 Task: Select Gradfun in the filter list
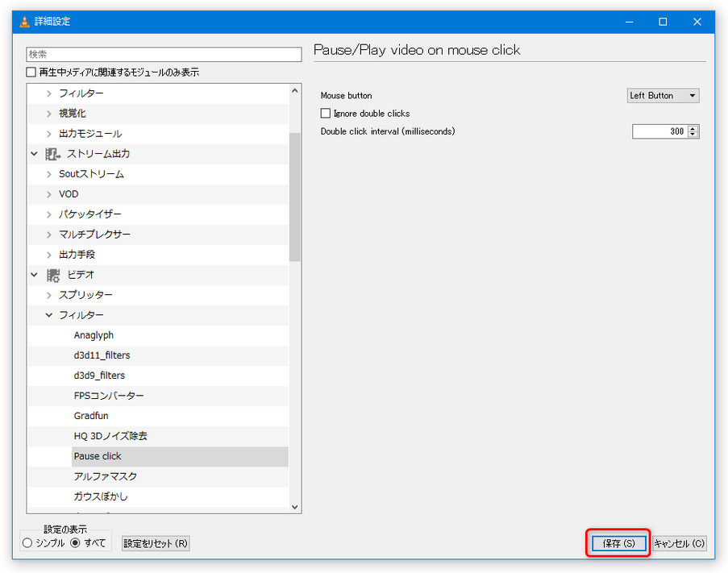(91, 416)
